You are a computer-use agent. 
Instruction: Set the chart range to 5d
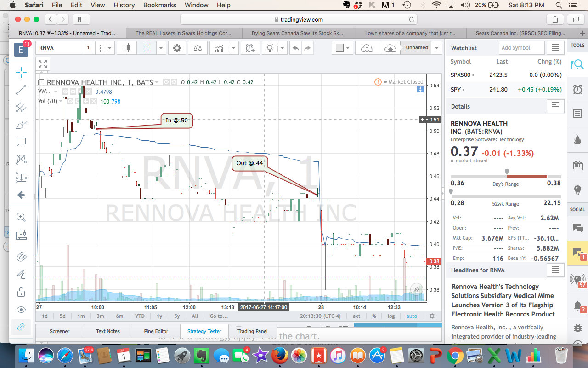coord(62,316)
